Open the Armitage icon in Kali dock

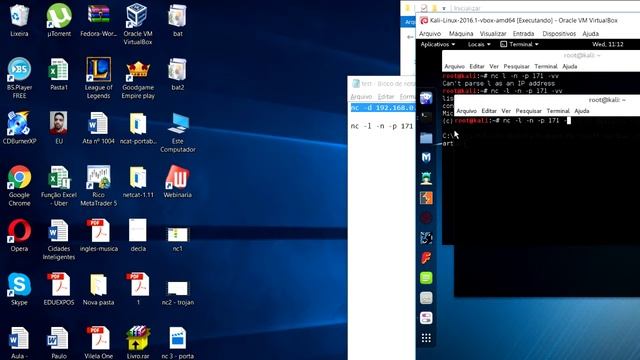[426, 178]
